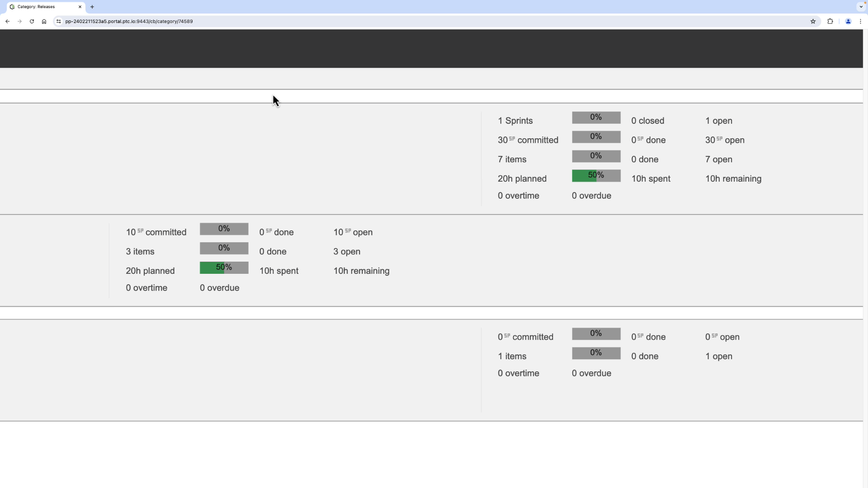Select the '0 SP committed' label
The height and width of the screenshot is (488, 868).
(x=525, y=337)
